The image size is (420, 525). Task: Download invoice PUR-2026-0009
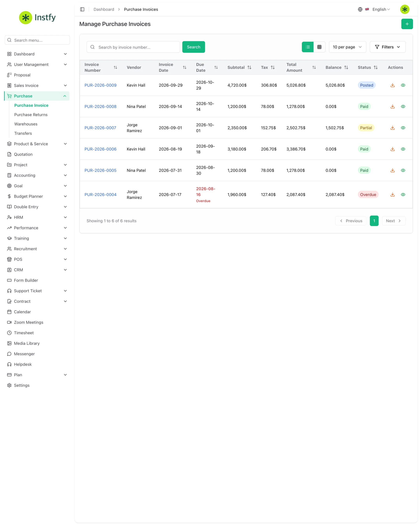[392, 85]
